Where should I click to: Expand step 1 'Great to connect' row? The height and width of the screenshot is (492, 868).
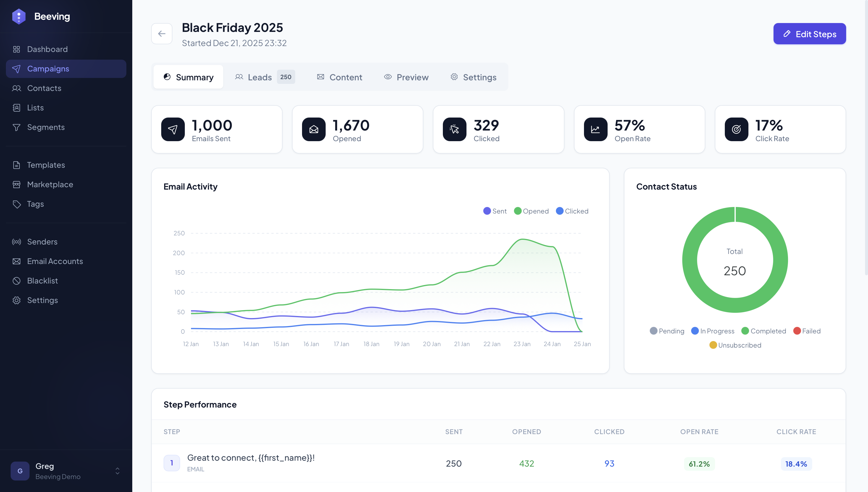pyautogui.click(x=251, y=462)
